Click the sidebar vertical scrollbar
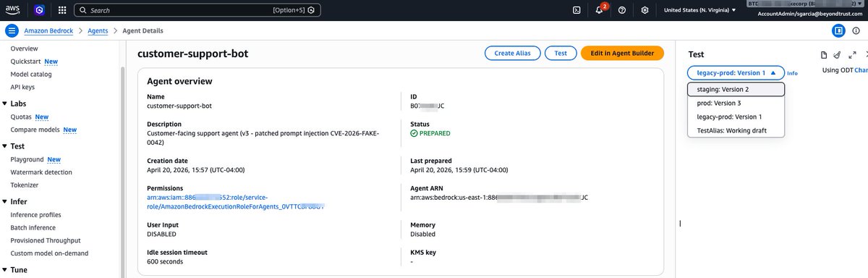The image size is (868, 278). pyautogui.click(x=122, y=172)
